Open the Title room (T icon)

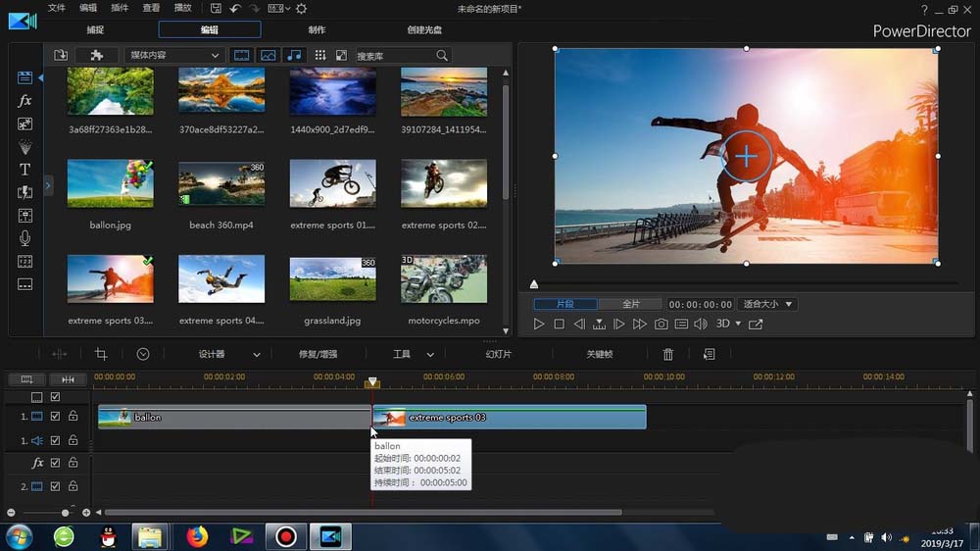(25, 170)
